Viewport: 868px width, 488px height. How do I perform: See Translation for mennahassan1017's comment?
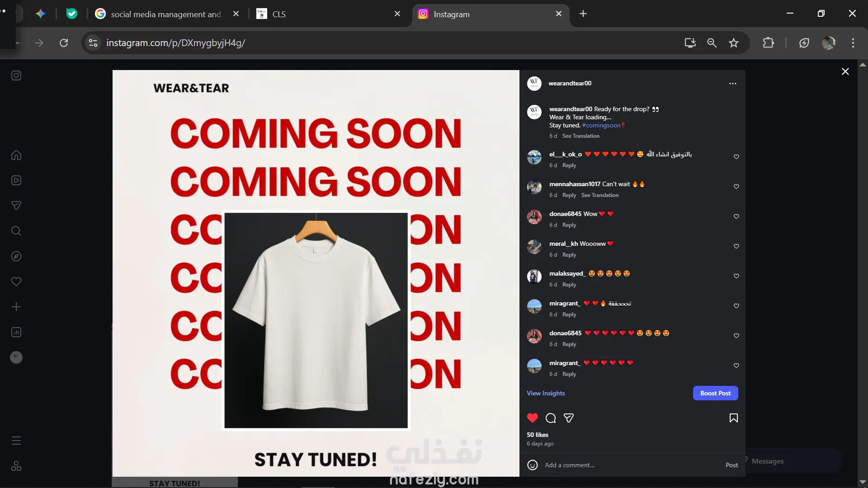coord(600,195)
